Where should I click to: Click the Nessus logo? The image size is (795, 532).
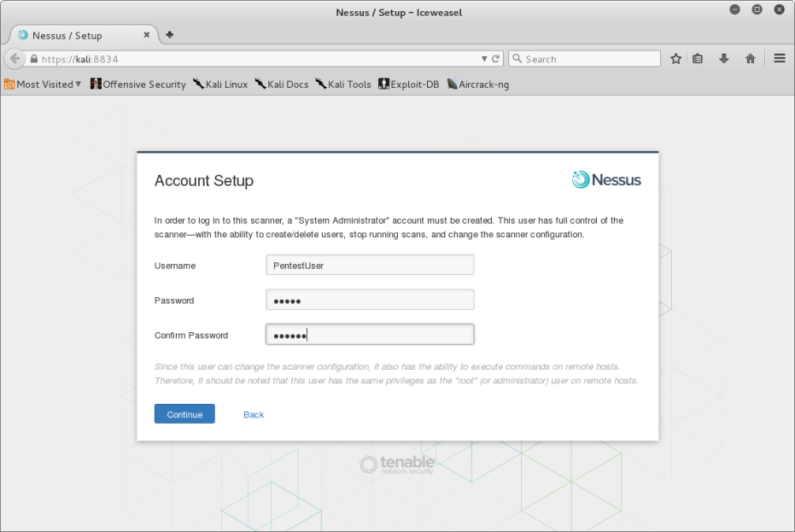(606, 180)
